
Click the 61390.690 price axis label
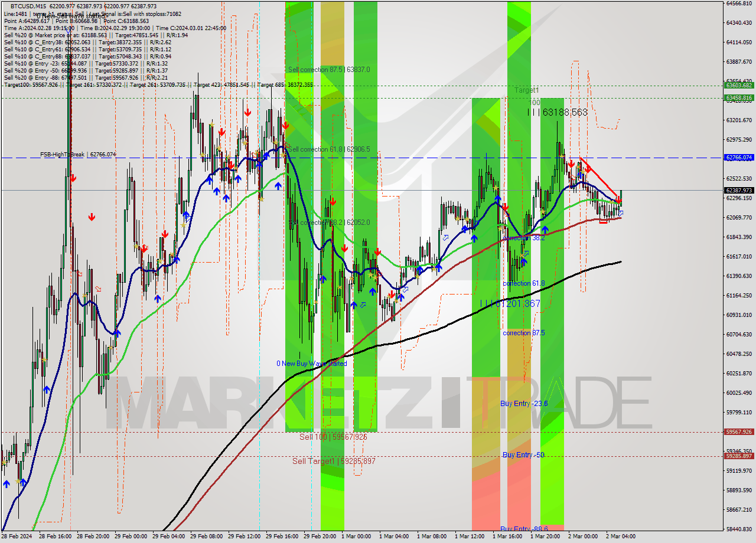pos(738,276)
